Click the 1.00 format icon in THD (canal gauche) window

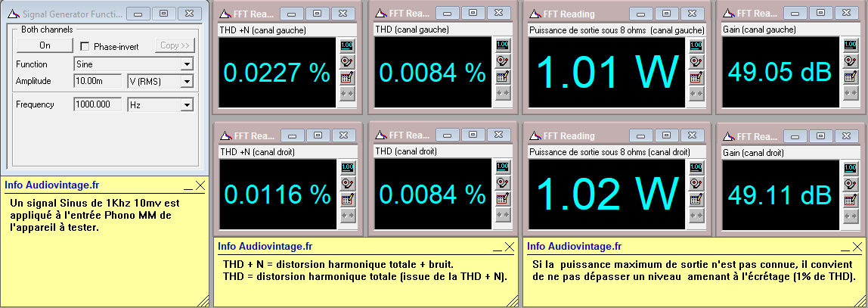[502, 45]
